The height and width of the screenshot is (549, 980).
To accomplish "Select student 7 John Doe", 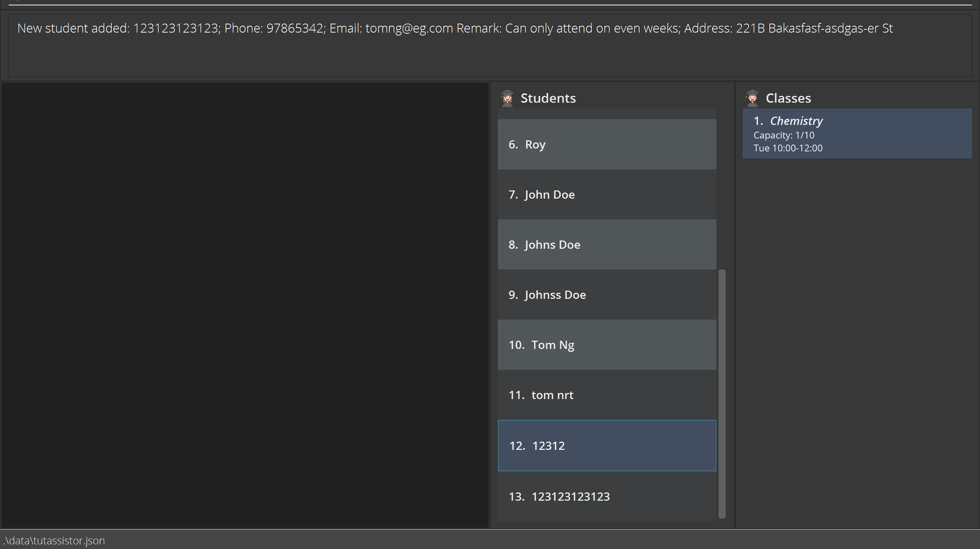I will click(x=606, y=195).
